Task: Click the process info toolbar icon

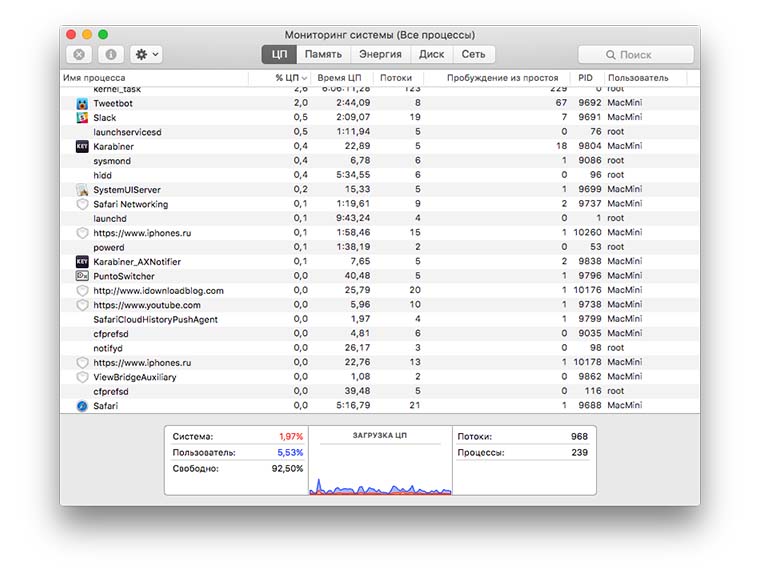Action: tap(110, 55)
